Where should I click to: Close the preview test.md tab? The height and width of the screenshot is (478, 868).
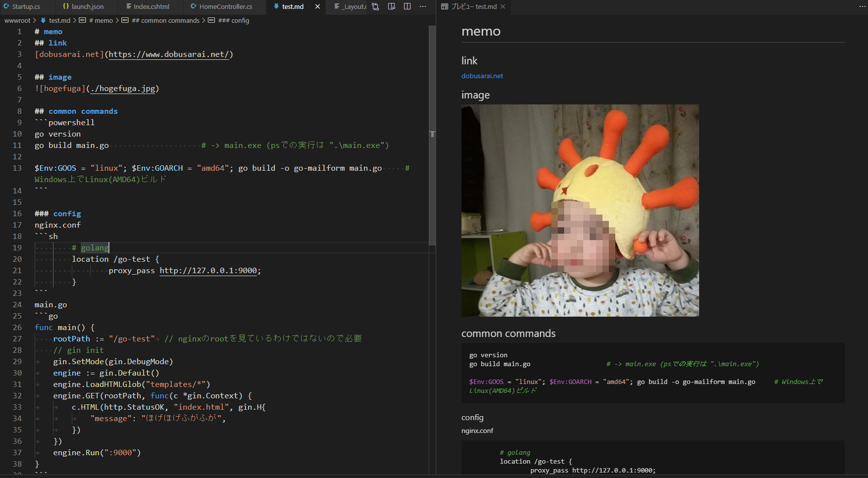[503, 6]
